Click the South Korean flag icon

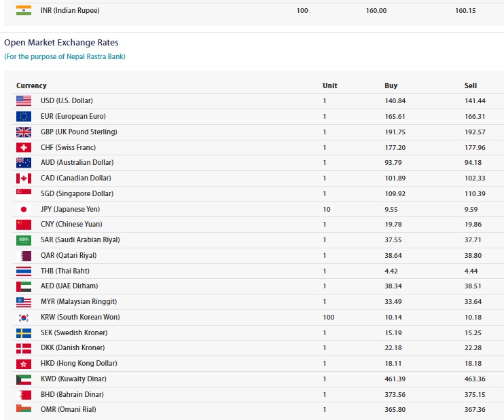click(24, 318)
